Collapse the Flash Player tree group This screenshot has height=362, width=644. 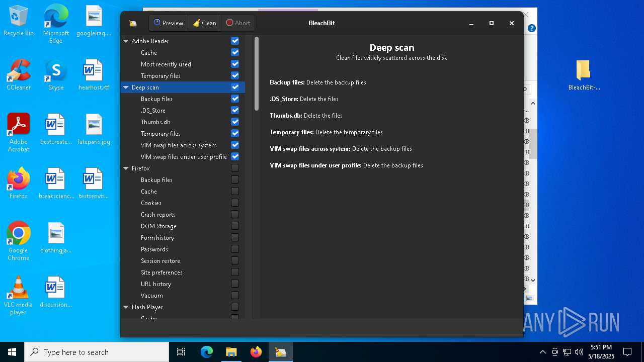(126, 307)
